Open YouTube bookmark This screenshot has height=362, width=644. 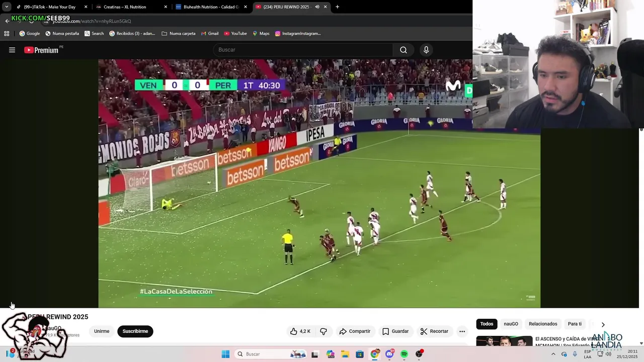tap(235, 34)
